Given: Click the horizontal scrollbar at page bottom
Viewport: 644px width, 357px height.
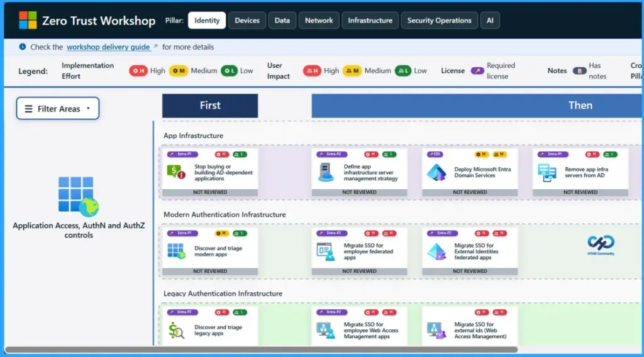Looking at the screenshot, I should 261,349.
